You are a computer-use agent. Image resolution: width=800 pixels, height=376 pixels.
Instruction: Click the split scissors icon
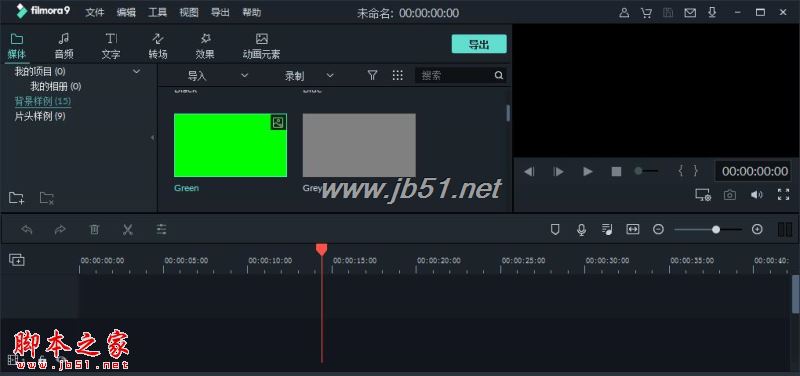(128, 230)
